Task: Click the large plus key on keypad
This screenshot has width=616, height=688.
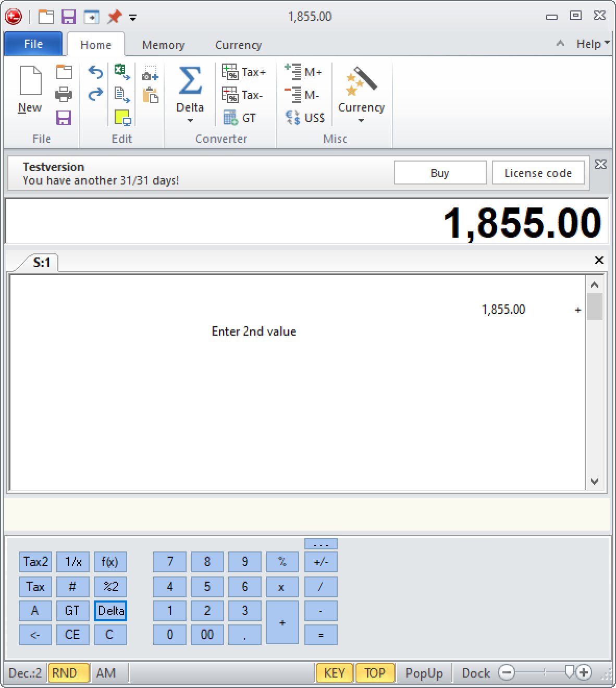Action: click(282, 623)
